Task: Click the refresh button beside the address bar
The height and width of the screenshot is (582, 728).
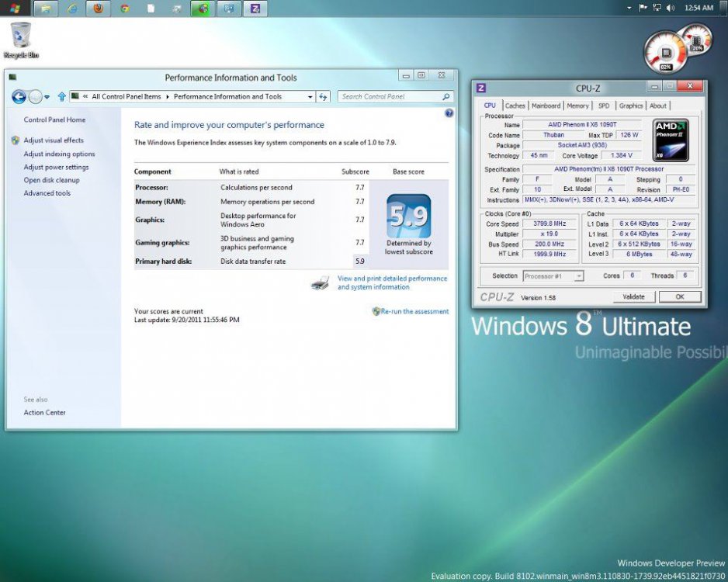Action: (323, 96)
